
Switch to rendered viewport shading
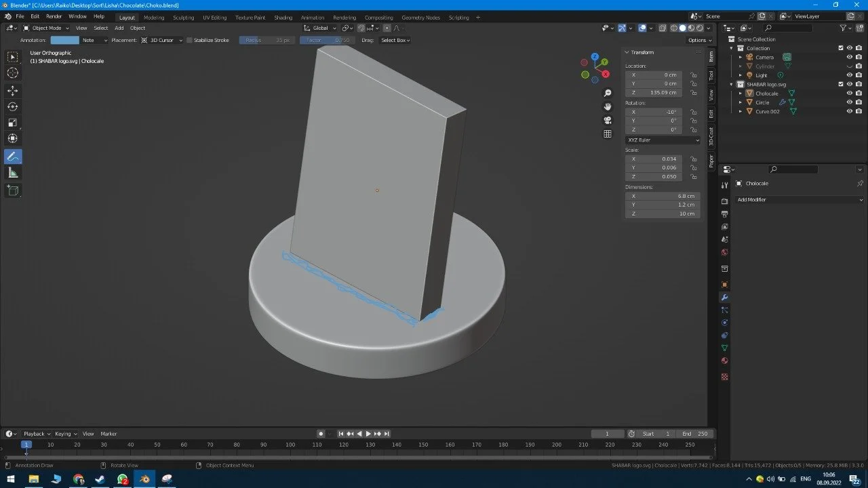[x=700, y=28]
